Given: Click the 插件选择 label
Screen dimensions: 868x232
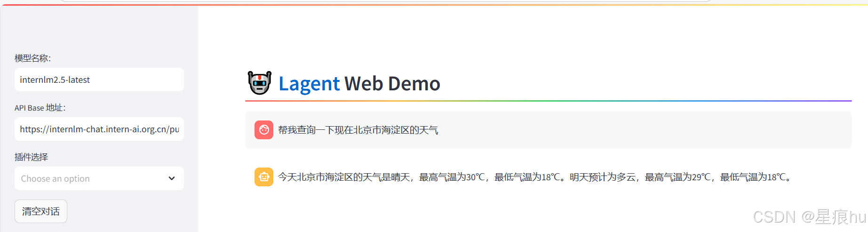Looking at the screenshot, I should click(x=32, y=157).
